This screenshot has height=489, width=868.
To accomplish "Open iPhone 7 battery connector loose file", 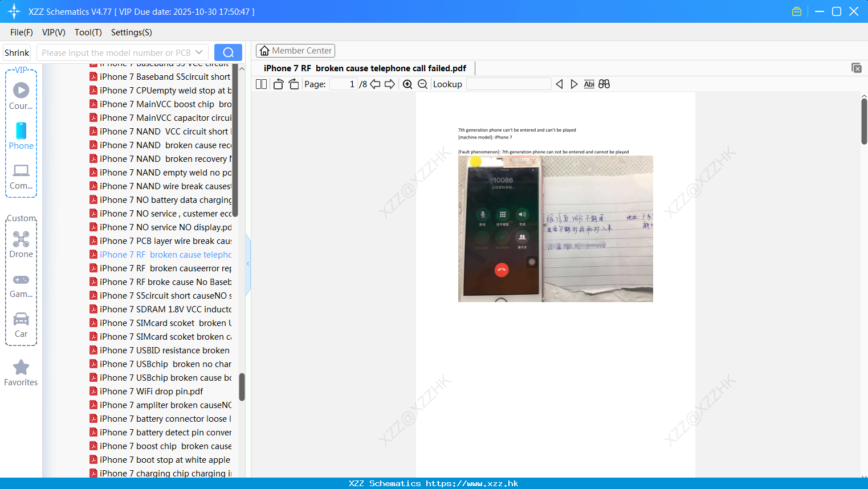I will [160, 419].
